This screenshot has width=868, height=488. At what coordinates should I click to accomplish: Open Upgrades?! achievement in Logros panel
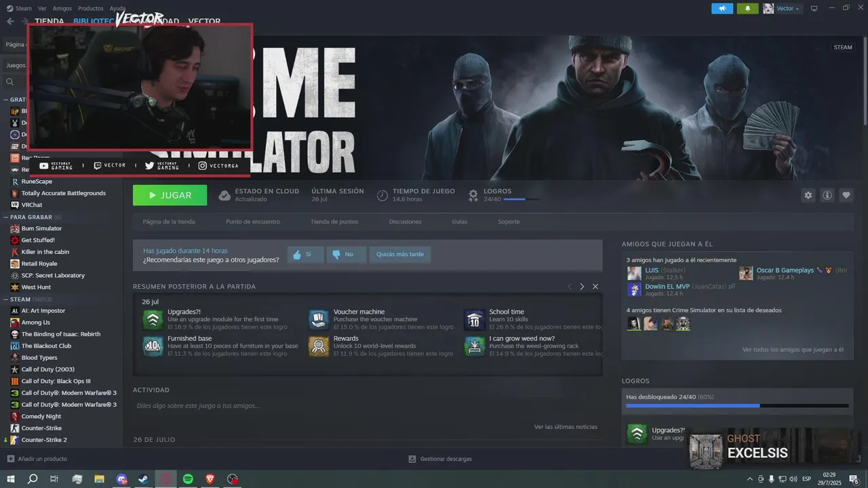pyautogui.click(x=637, y=434)
